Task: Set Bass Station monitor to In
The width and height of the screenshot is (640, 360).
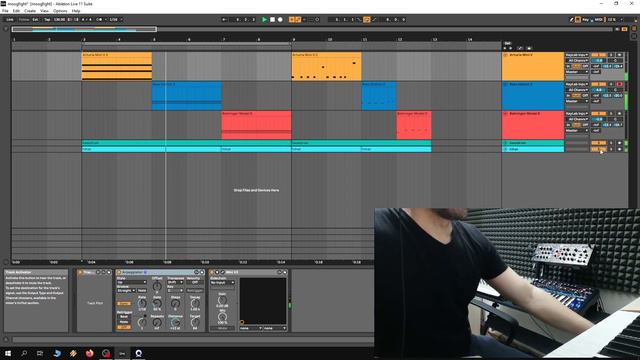Action: [x=568, y=96]
